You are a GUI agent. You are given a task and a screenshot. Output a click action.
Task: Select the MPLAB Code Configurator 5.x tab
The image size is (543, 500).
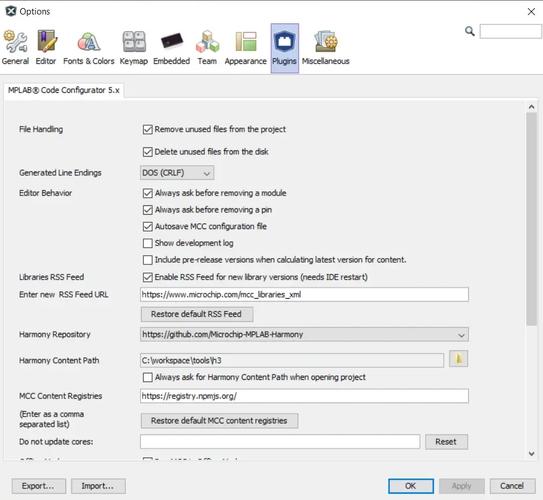click(x=64, y=90)
